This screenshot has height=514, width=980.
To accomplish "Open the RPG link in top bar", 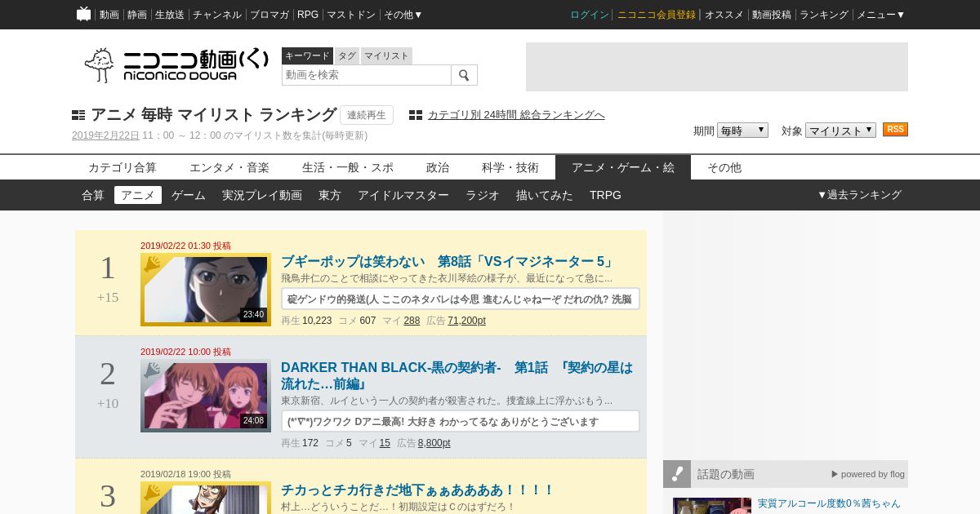I will (x=308, y=15).
